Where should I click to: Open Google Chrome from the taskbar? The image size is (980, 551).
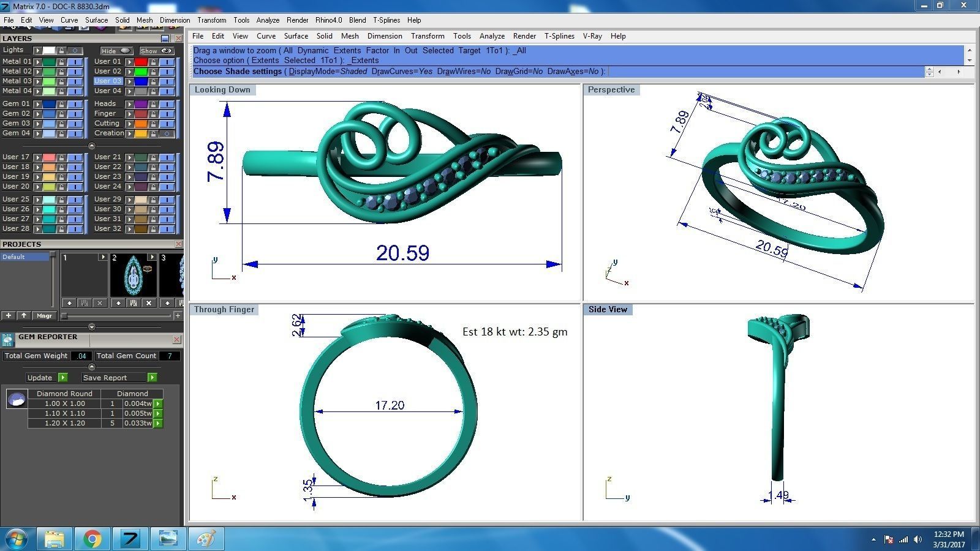tap(92, 539)
